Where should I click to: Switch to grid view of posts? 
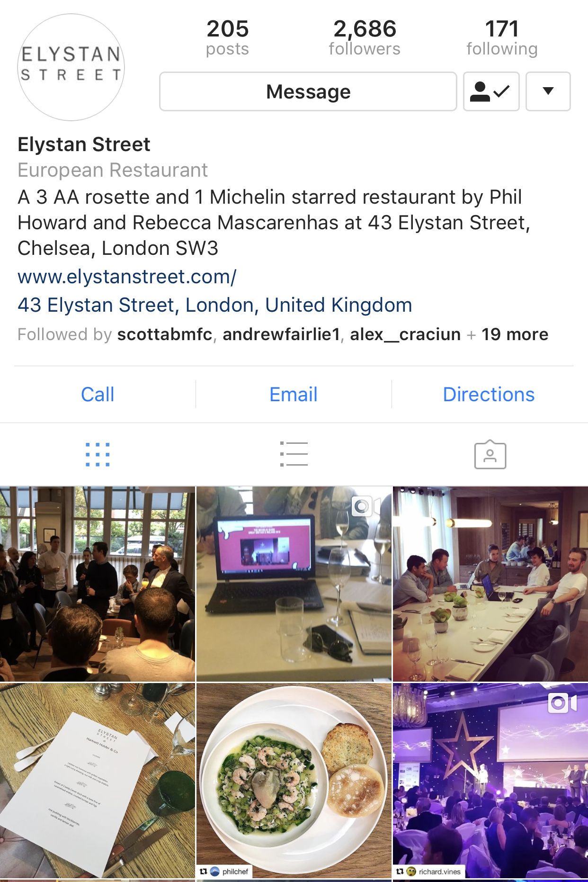pyautogui.click(x=98, y=455)
